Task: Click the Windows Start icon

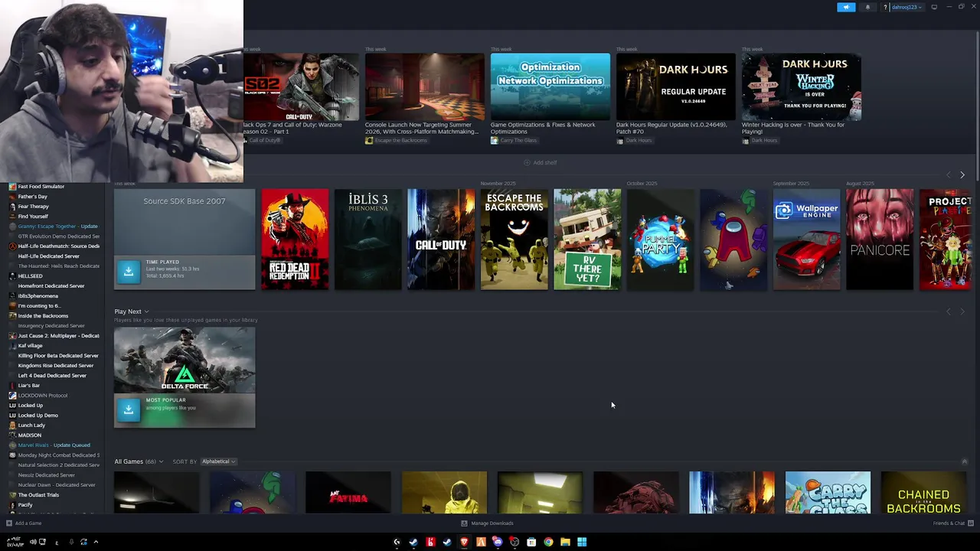Action: click(x=582, y=542)
